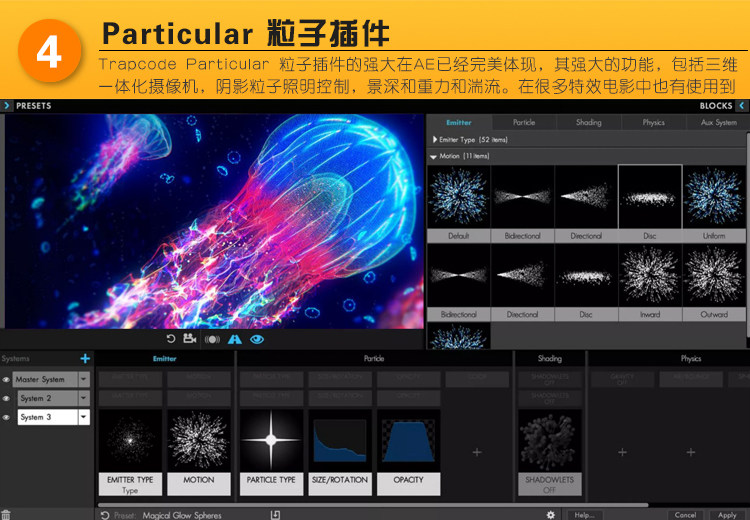This screenshot has width=750, height=520.
Task: Click the Shading section header in chain
Action: 550,358
